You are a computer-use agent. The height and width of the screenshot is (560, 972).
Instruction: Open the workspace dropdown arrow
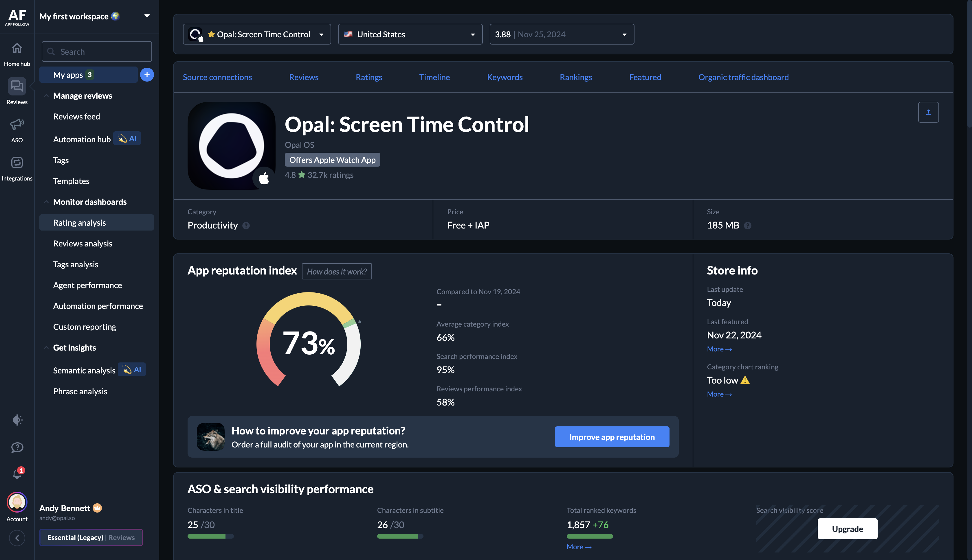tap(147, 16)
